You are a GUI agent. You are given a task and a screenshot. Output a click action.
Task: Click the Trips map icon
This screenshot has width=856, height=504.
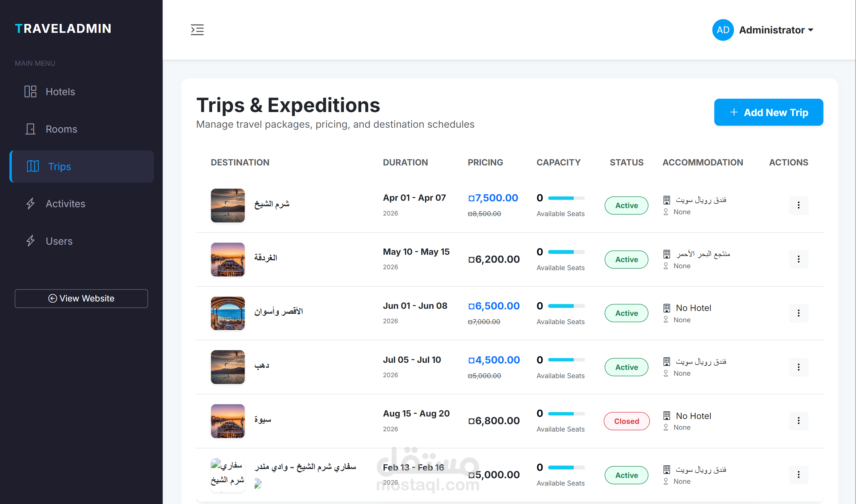(x=33, y=166)
